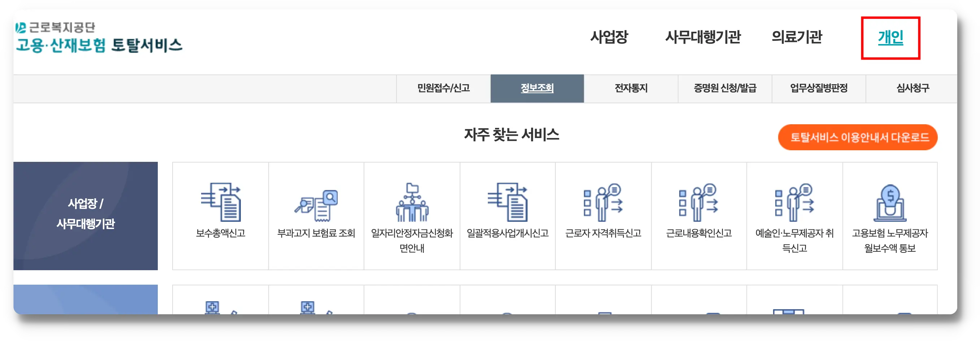This screenshot has height=341, width=980.
Task: Click the 근로복지공단 토탈서비스 logo
Action: [99, 37]
